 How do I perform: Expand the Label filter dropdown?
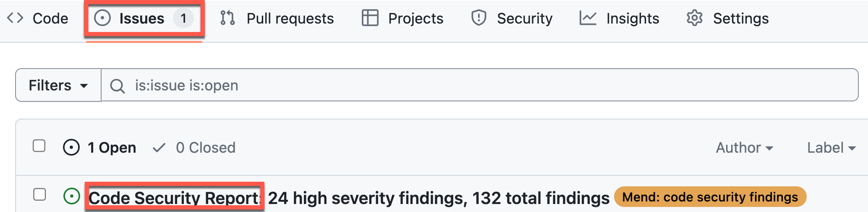[x=831, y=148]
